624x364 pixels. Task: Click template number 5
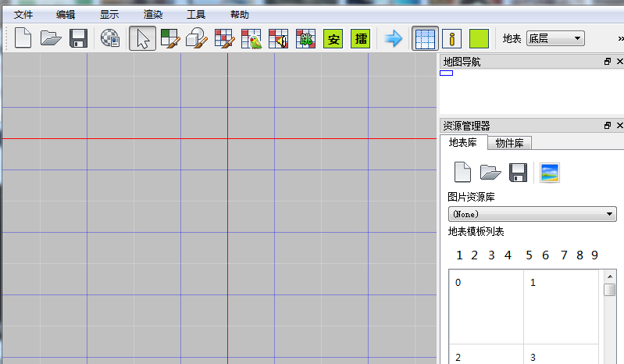point(529,255)
